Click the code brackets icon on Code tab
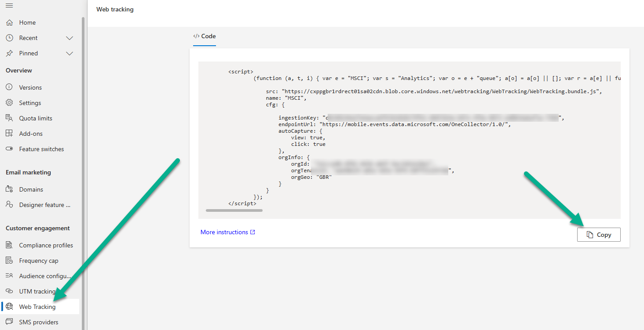Image resolution: width=644 pixels, height=330 pixels. coord(196,36)
